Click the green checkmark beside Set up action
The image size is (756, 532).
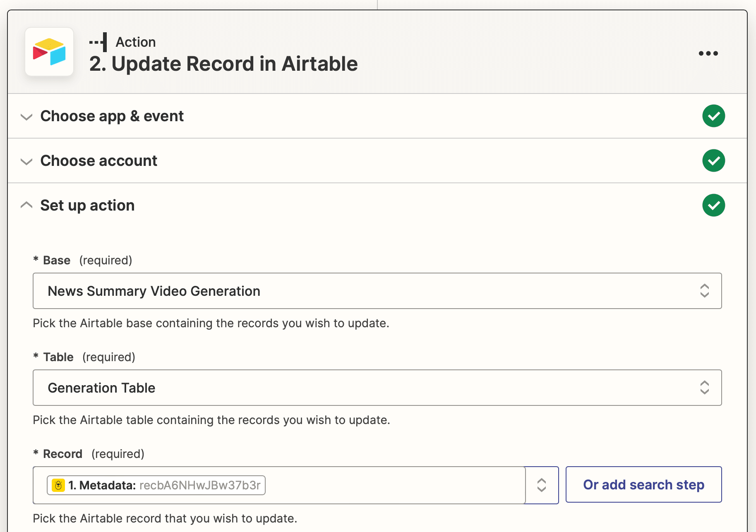713,206
